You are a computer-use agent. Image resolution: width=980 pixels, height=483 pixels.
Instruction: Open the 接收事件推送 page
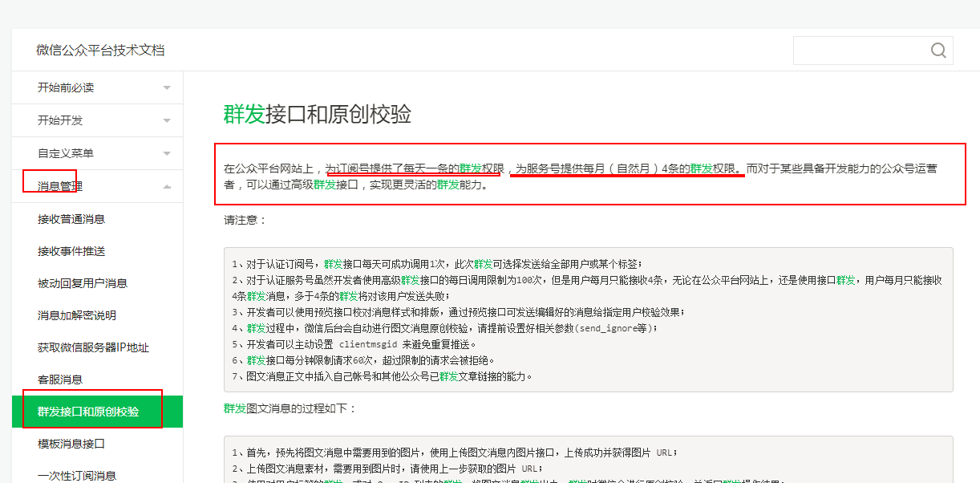point(71,251)
